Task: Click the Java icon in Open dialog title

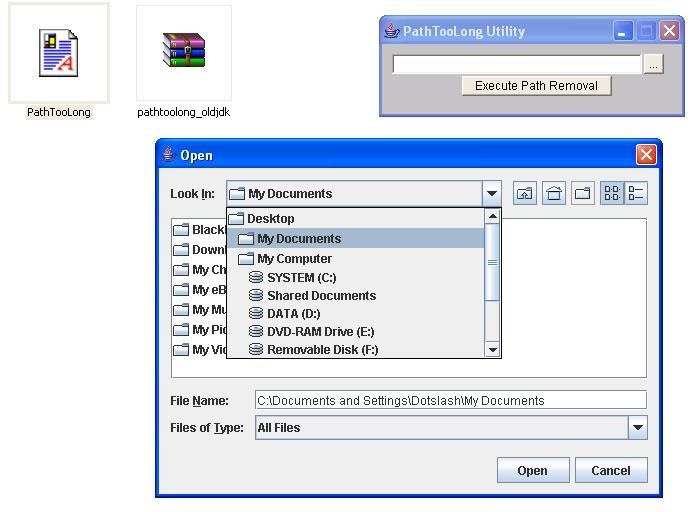Action: pos(168,155)
